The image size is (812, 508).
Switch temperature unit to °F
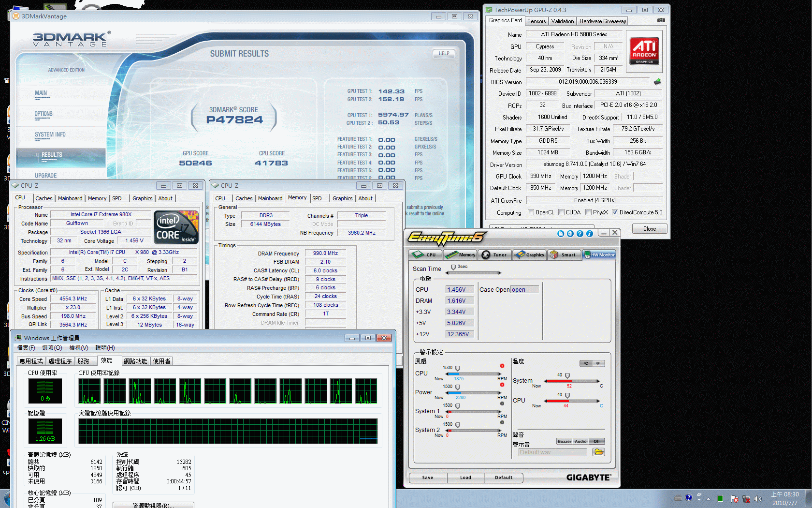coord(598,363)
